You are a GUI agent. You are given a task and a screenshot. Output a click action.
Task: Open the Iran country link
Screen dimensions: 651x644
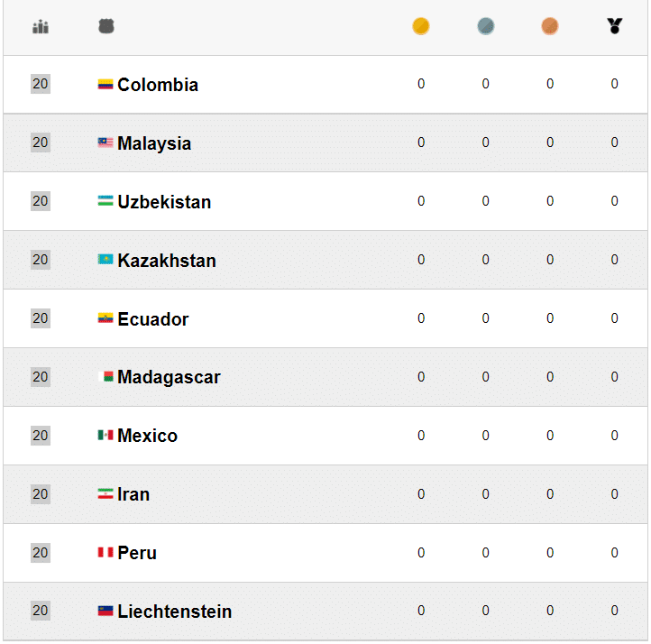[x=133, y=494]
